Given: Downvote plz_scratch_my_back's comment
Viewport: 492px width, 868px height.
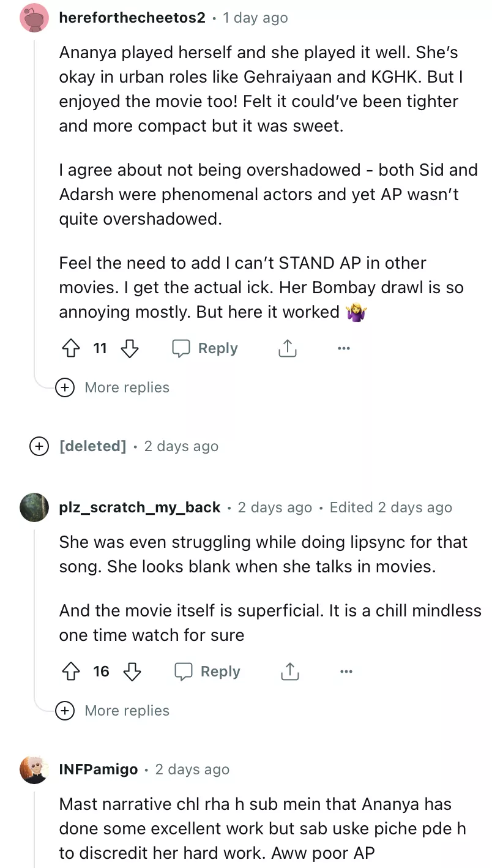Looking at the screenshot, I should (132, 672).
